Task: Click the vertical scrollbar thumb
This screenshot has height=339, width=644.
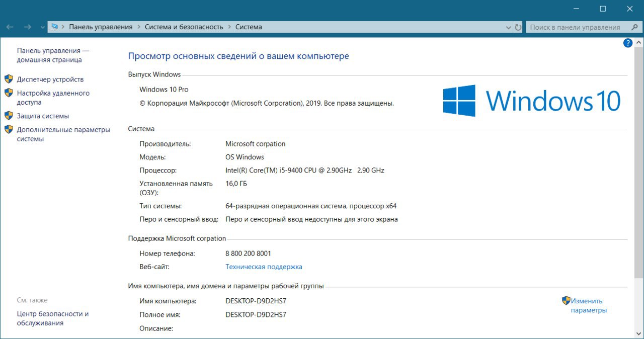Action: [x=639, y=163]
